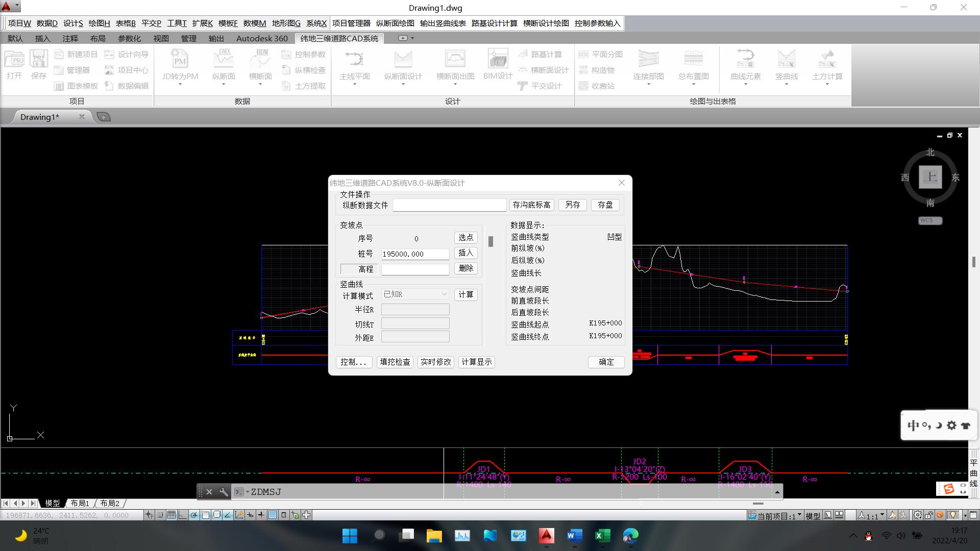Expand the 当前项目 dropdown in status bar
Screen dimensions: 980x551
(x=799, y=515)
